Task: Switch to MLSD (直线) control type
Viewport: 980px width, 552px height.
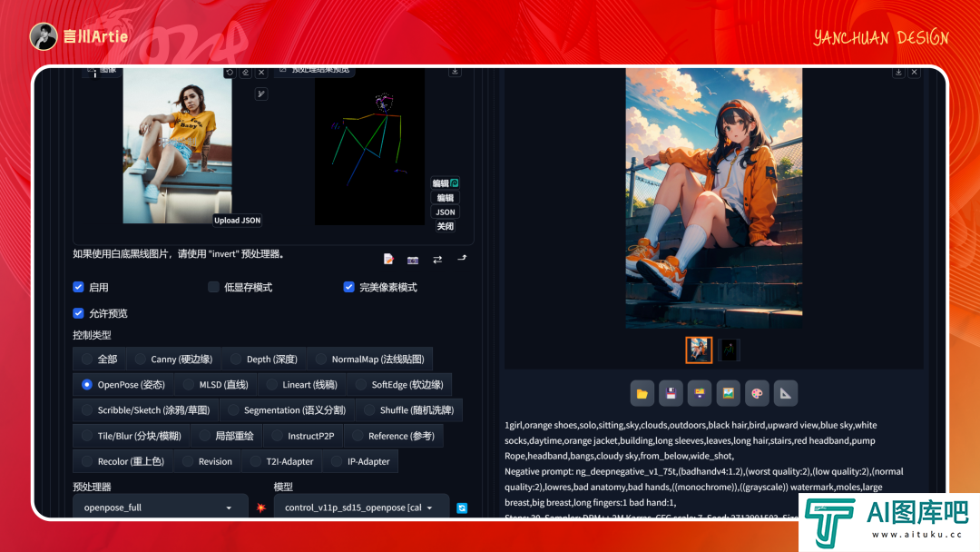Action: click(216, 384)
